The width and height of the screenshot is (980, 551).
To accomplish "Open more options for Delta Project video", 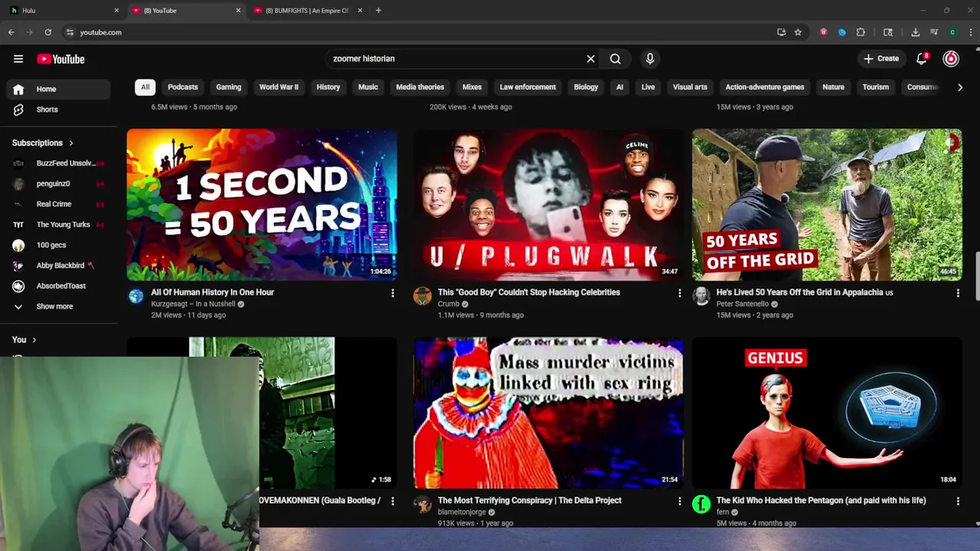I will point(679,501).
